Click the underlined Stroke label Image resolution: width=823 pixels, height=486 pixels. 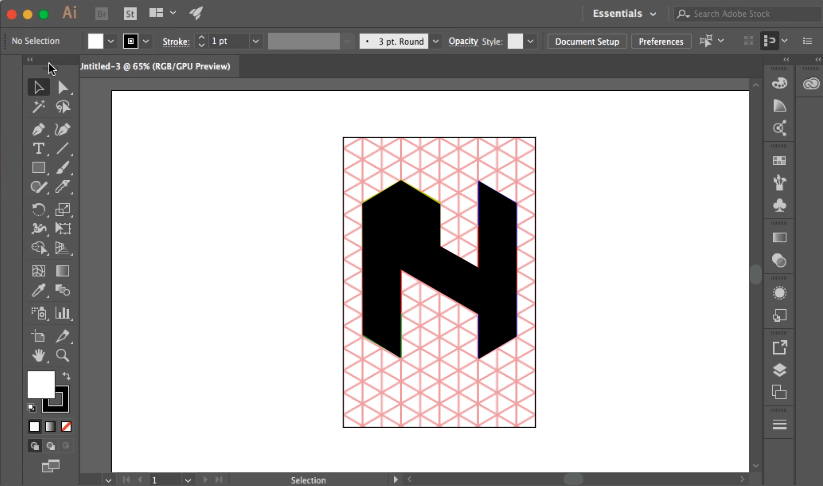(x=176, y=41)
